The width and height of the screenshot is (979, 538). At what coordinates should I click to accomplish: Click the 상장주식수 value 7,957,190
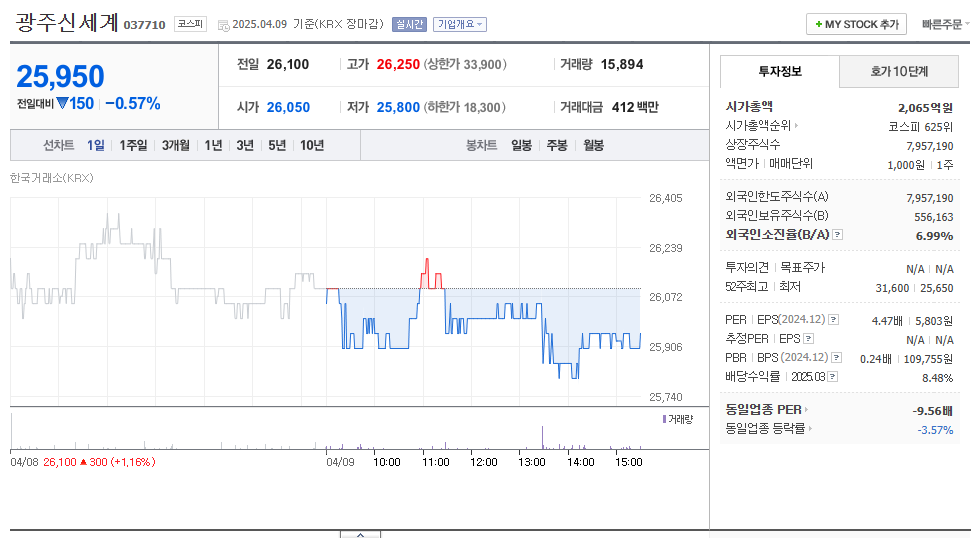[930, 146]
